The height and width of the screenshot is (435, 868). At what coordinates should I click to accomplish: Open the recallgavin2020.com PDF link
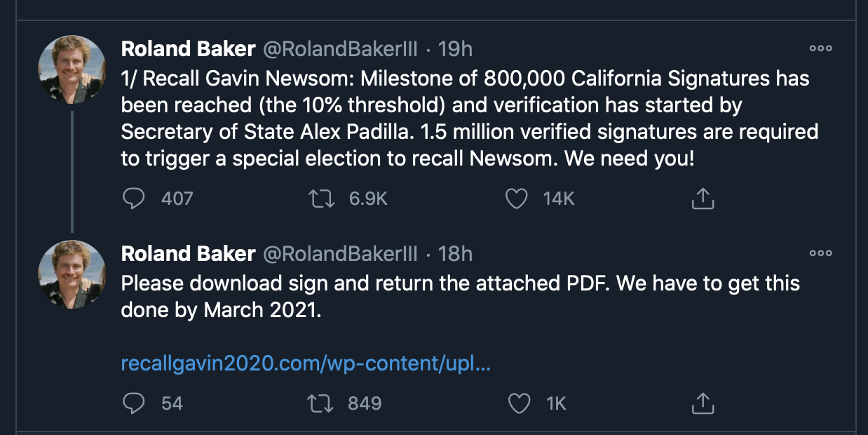coord(306,364)
